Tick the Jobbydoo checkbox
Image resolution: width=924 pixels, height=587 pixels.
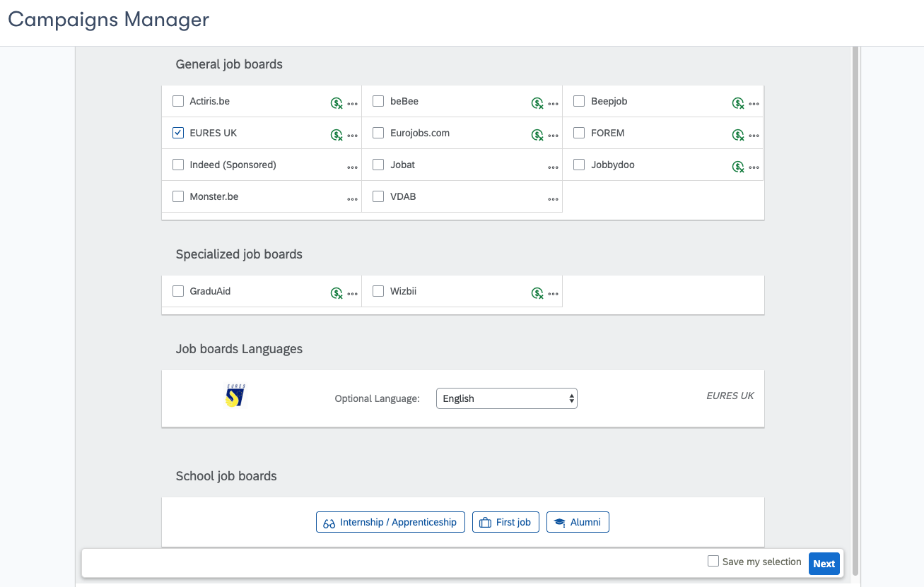coord(579,165)
